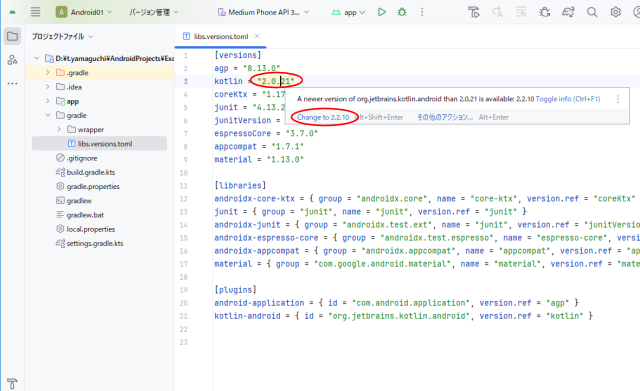
Task: Click the material "1.13.0" value
Action: pos(285,160)
